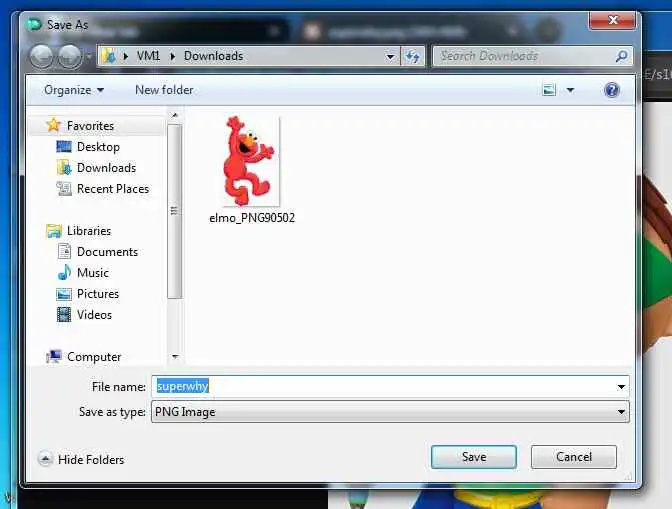Open the File name dropdown arrow
The height and width of the screenshot is (509, 672).
(x=621, y=387)
